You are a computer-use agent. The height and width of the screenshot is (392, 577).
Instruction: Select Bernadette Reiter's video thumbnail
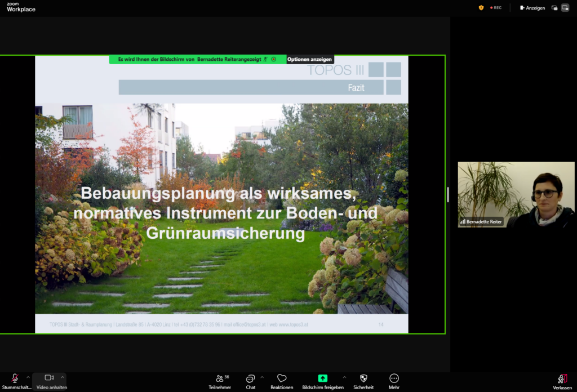tap(516, 194)
